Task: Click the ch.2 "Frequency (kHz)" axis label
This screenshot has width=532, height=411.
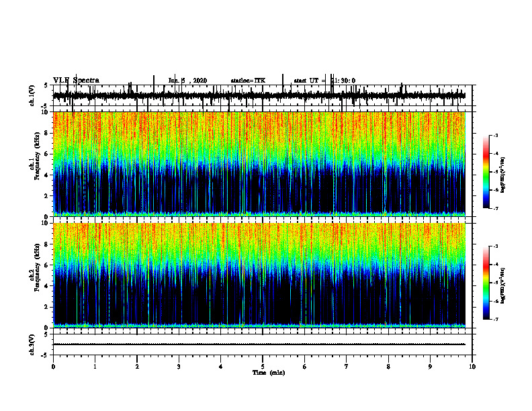Action: click(37, 267)
